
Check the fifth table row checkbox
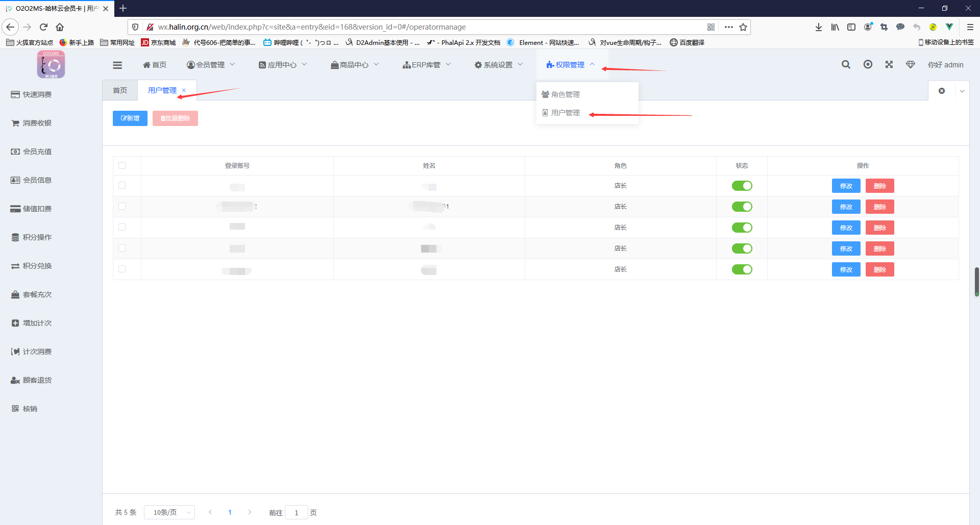pyautogui.click(x=122, y=269)
